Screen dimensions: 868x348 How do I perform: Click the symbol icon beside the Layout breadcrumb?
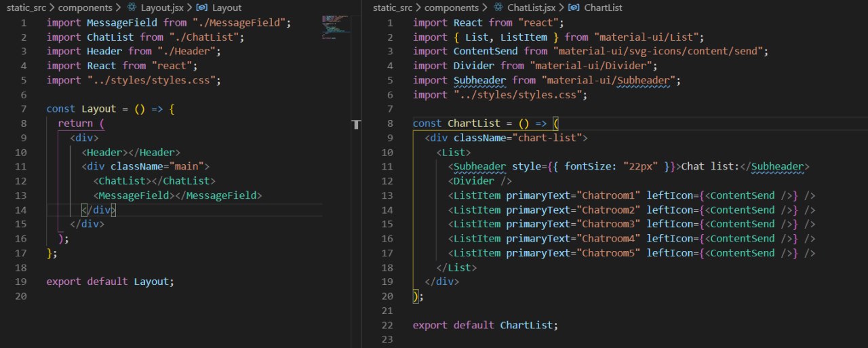click(202, 7)
